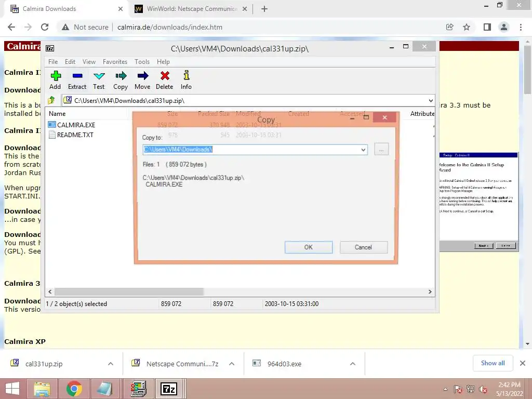Click the setup wizard screenshot thumbnail
The width and height of the screenshot is (532, 399).
478,202
